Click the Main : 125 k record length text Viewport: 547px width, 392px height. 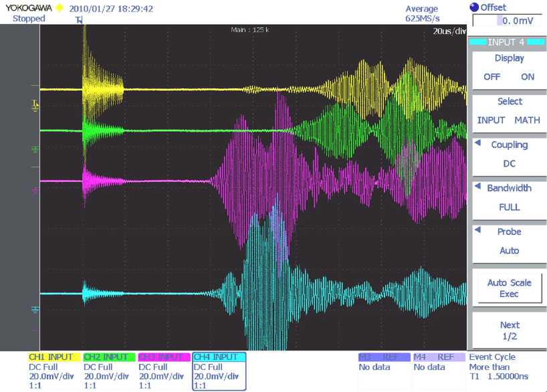pyautogui.click(x=250, y=30)
